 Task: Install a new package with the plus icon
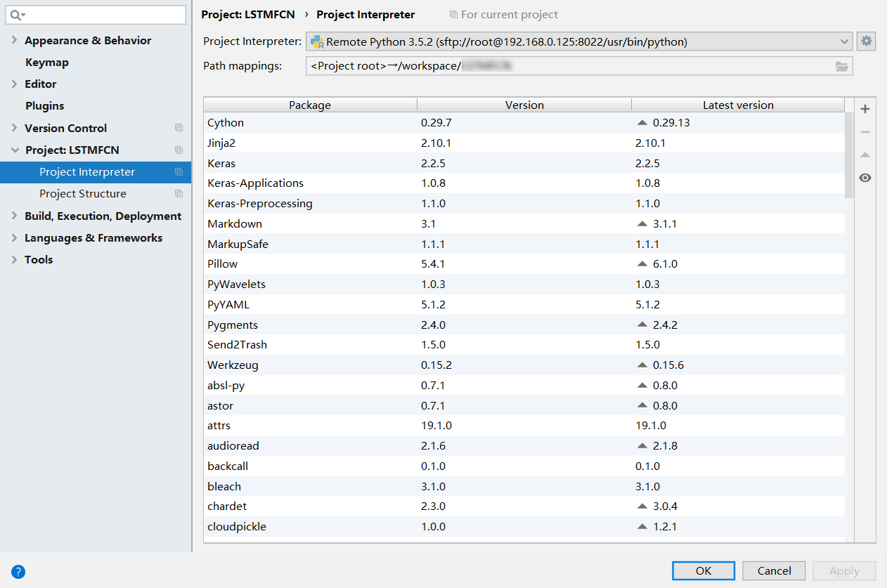tap(865, 109)
